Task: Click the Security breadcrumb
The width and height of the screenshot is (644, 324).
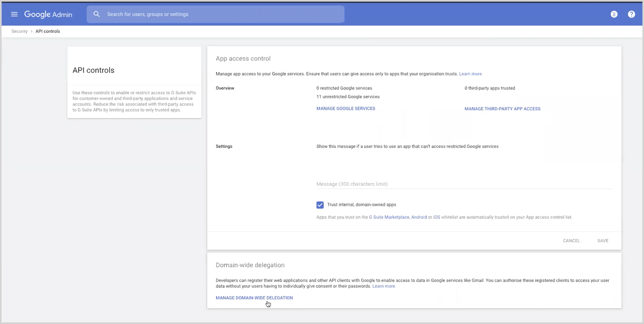Action: [20, 31]
